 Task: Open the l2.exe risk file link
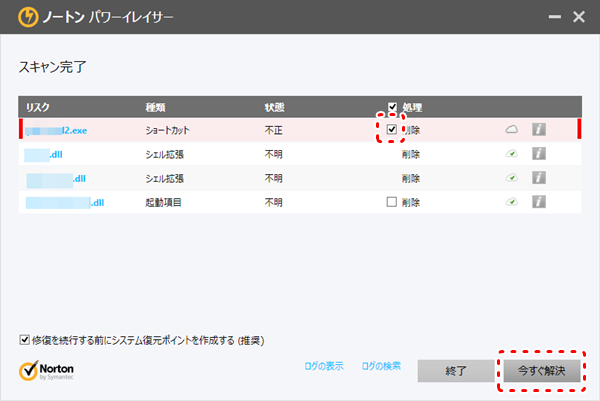[x=56, y=130]
